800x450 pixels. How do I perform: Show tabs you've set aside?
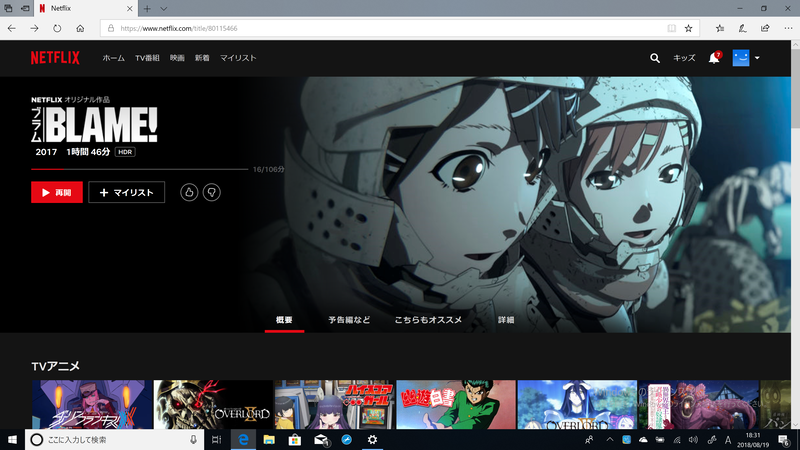tap(9, 8)
